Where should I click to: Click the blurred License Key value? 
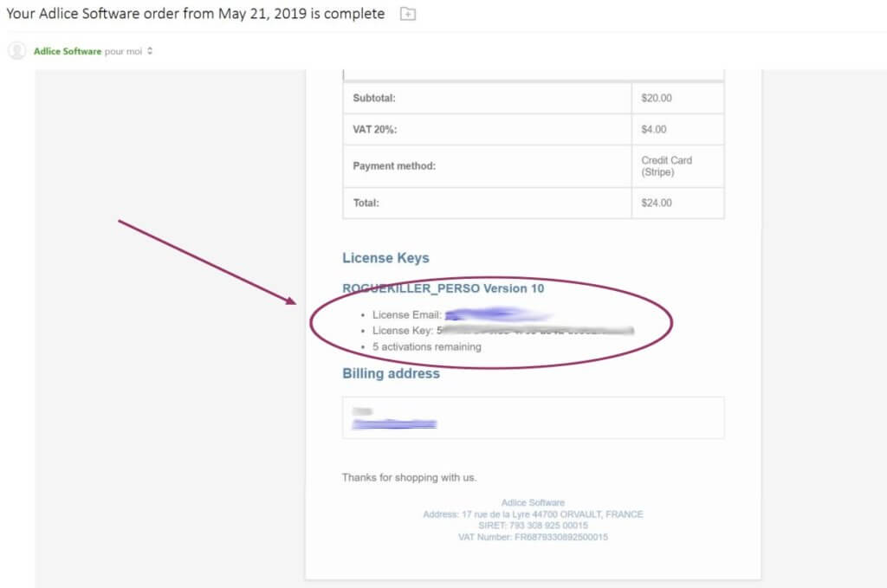tap(537, 331)
